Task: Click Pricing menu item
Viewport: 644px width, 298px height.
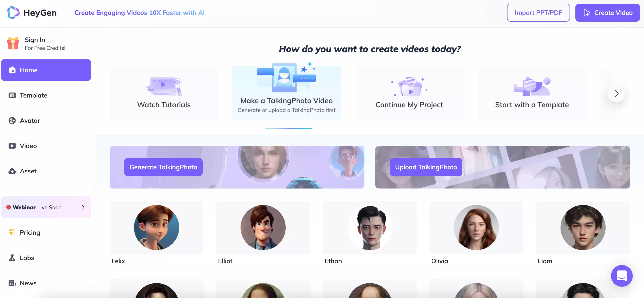Action: point(30,232)
